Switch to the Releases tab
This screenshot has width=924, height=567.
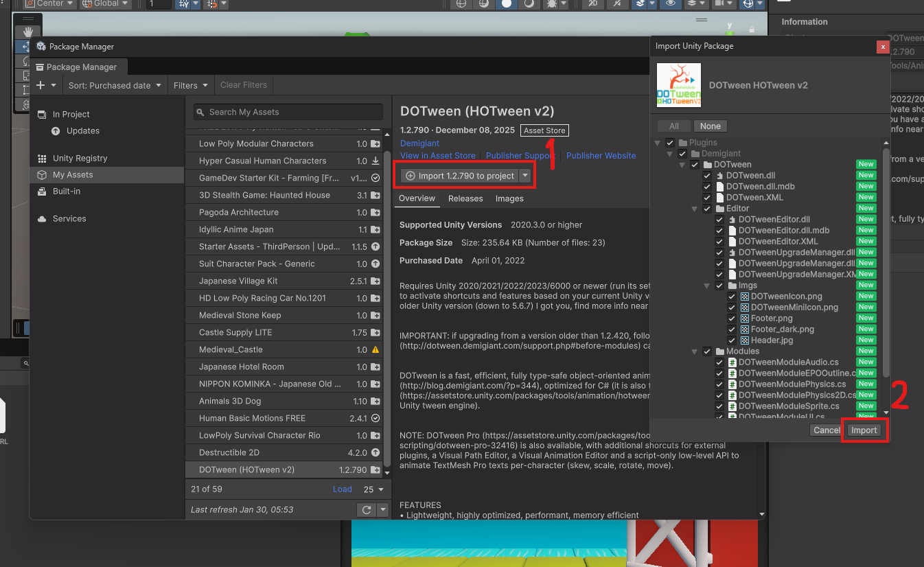pyautogui.click(x=465, y=198)
